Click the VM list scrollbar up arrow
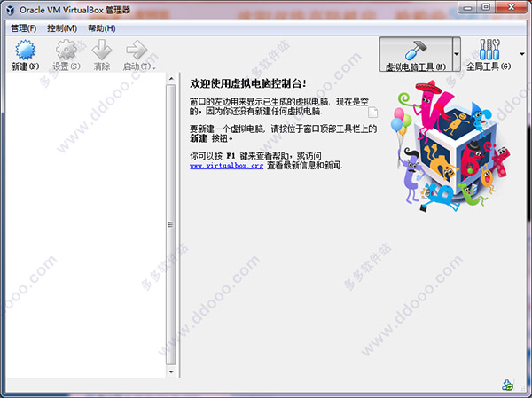 pyautogui.click(x=171, y=79)
